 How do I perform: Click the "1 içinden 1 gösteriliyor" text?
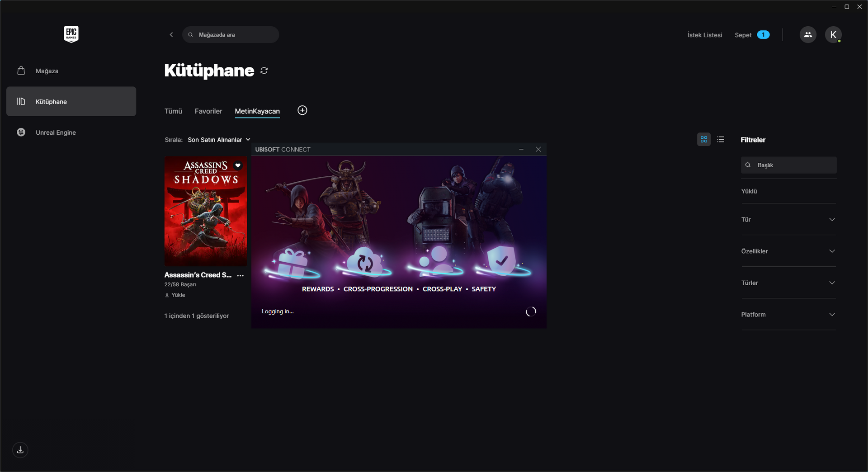pos(197,316)
